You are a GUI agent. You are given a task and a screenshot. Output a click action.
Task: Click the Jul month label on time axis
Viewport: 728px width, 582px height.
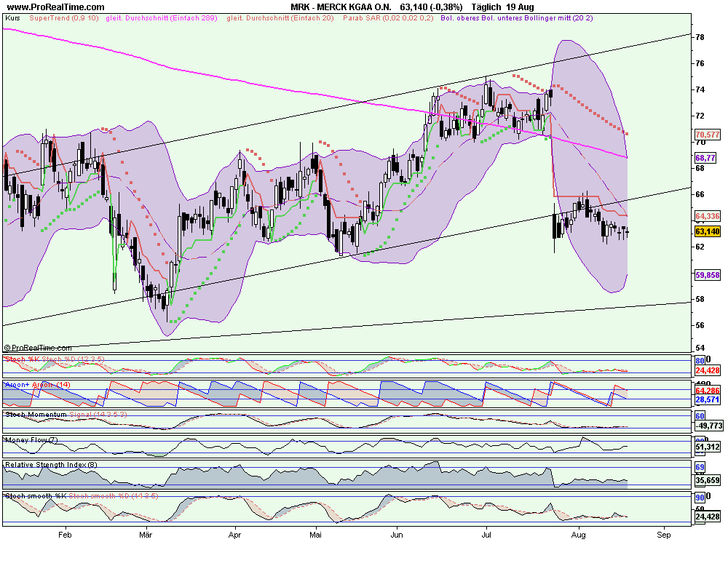tap(486, 535)
